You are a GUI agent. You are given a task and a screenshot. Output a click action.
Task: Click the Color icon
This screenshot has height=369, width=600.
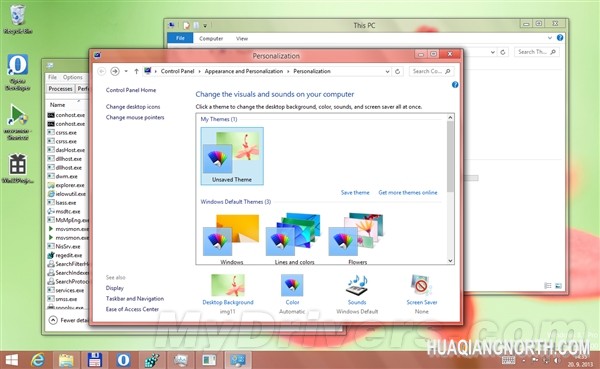(292, 285)
